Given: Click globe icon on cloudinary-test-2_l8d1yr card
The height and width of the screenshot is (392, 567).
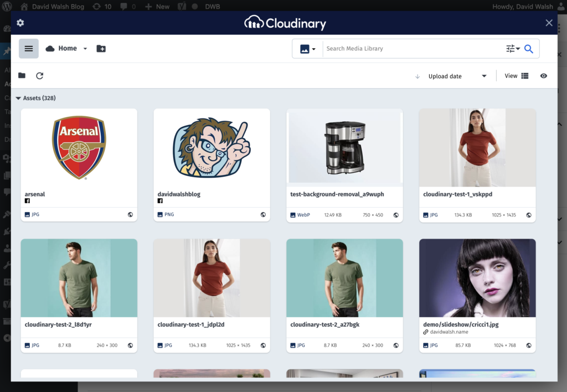Looking at the screenshot, I should tap(130, 345).
